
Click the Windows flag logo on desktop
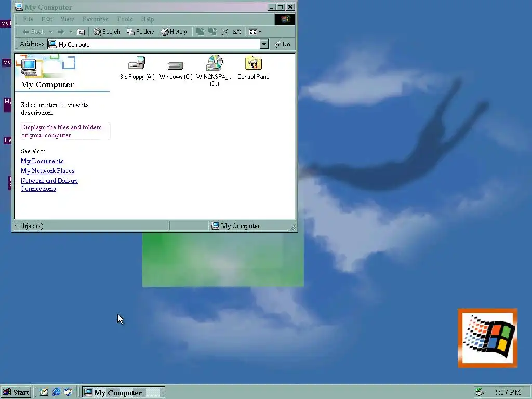tap(488, 338)
